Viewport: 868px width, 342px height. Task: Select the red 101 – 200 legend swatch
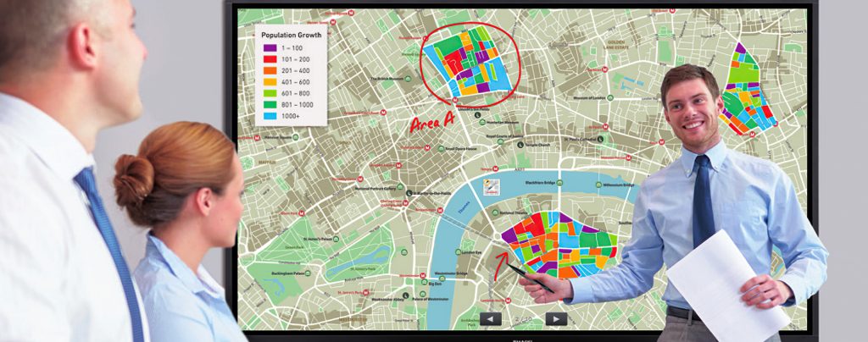tap(270, 59)
